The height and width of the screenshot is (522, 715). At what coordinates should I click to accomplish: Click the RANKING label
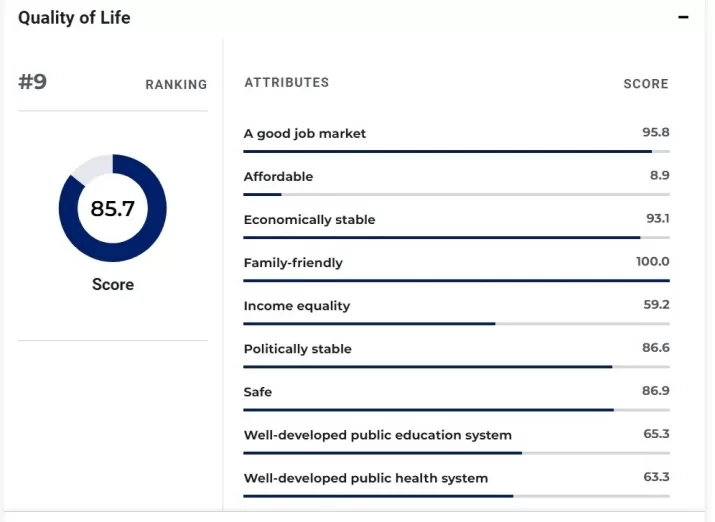pyautogui.click(x=176, y=85)
